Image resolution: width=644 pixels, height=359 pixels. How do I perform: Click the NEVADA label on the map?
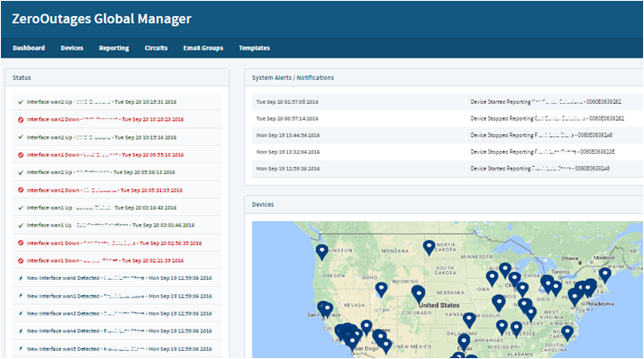[x=354, y=305]
